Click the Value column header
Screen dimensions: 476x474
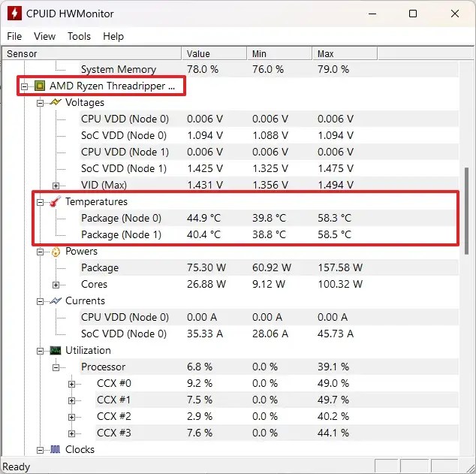click(x=214, y=54)
